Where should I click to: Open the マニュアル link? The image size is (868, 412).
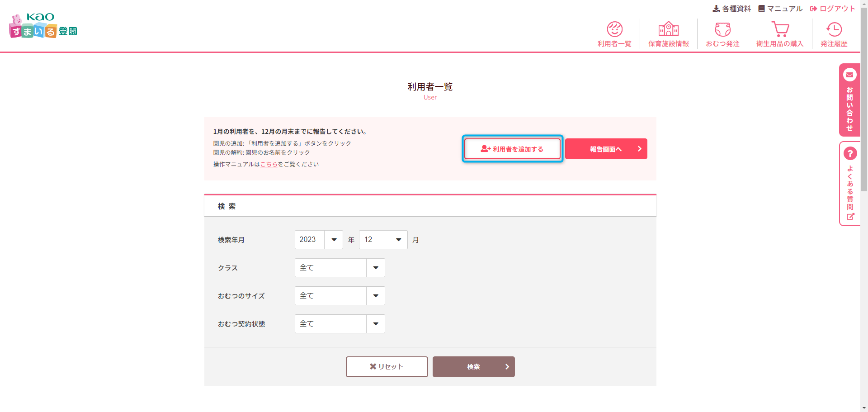[785, 9]
